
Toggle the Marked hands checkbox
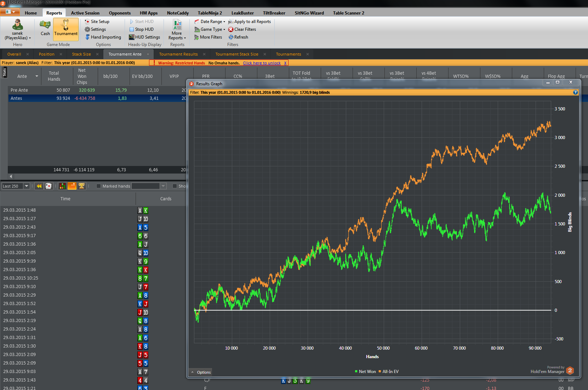point(99,186)
